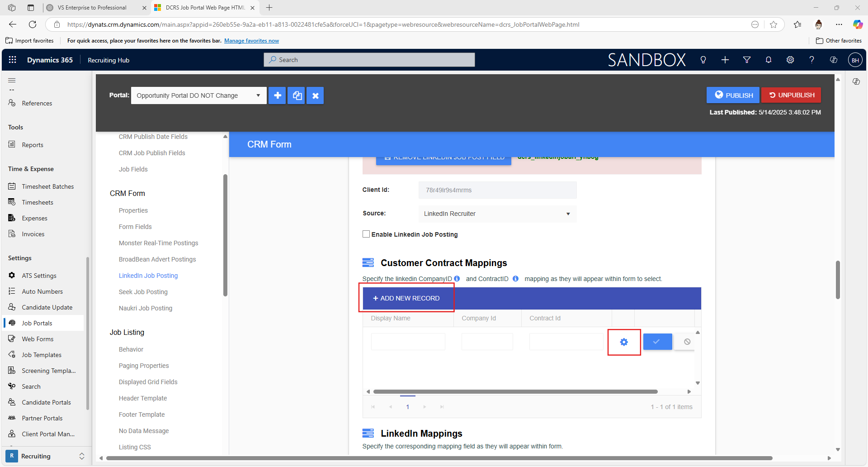
Task: Click the lightbulb assistant icon in header
Action: (x=703, y=60)
